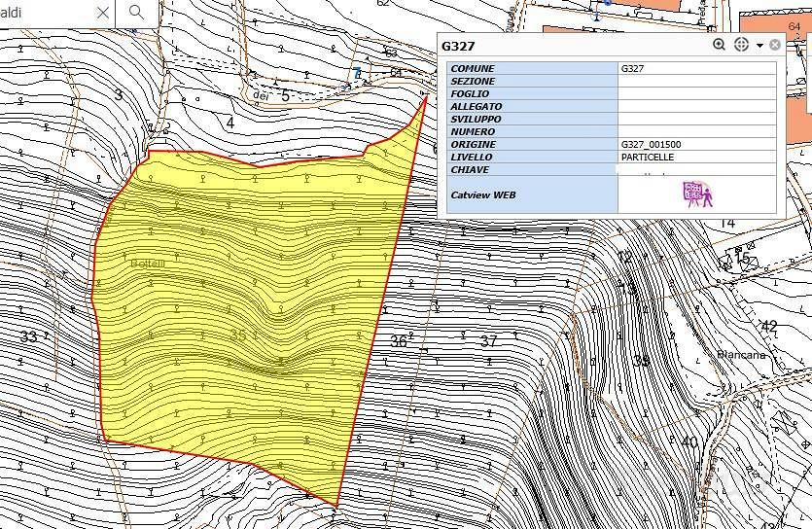Click the Catview WEB row label
This screenshot has width=812, height=529.
[x=482, y=195]
